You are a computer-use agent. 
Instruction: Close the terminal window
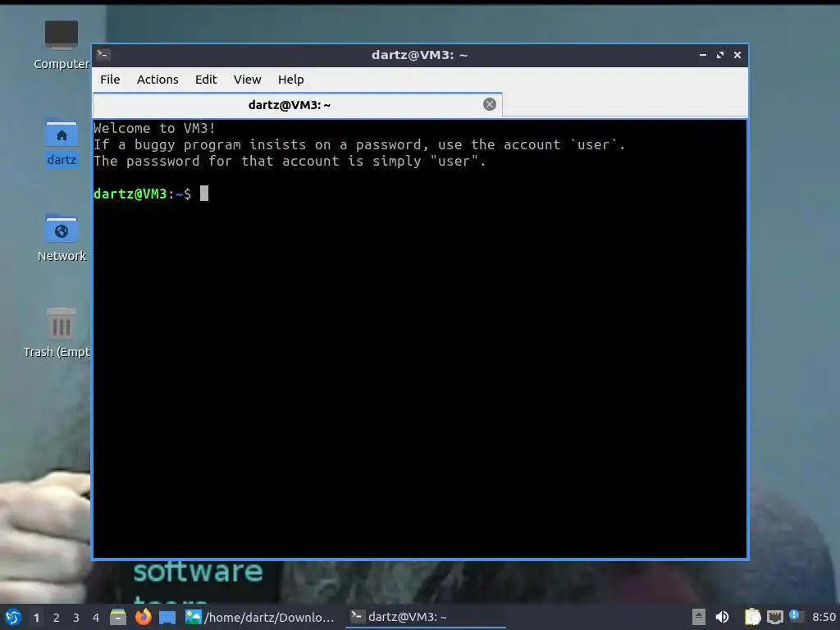737,55
